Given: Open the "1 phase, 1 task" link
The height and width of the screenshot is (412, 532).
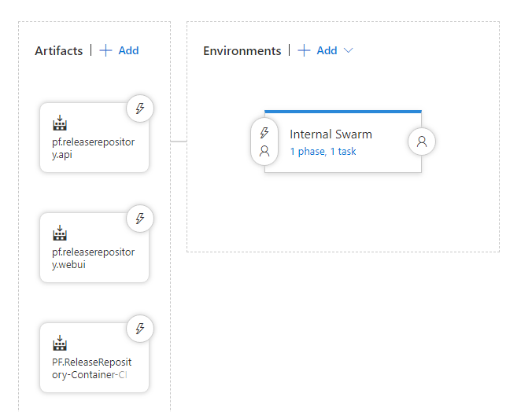Looking at the screenshot, I should [x=323, y=152].
